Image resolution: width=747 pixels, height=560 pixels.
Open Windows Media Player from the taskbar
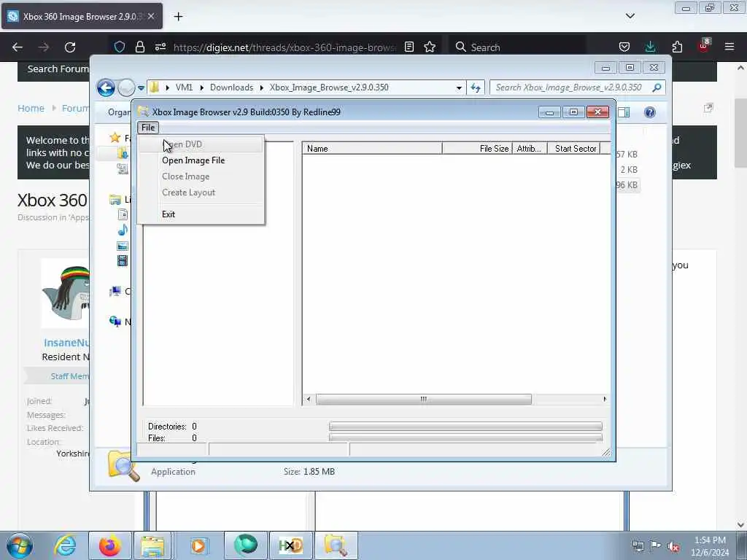point(199,545)
